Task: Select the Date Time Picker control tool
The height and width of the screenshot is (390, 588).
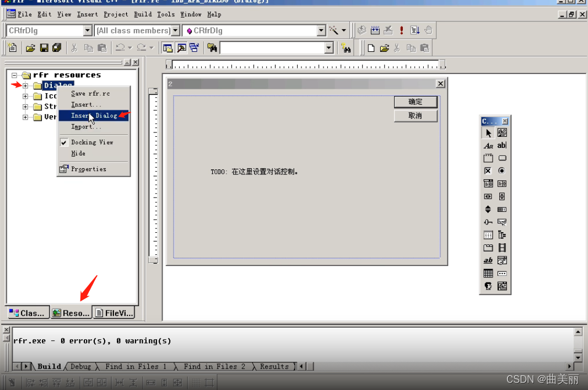Action: [501, 260]
